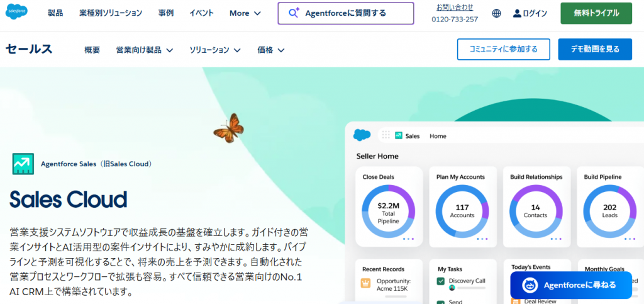
Task: Click the login person icon
Action: click(x=518, y=13)
